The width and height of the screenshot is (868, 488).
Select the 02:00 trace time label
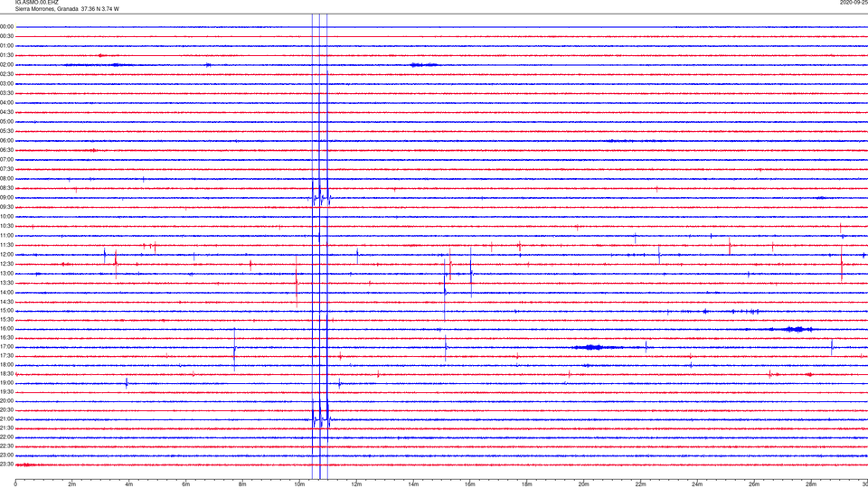coord(7,65)
